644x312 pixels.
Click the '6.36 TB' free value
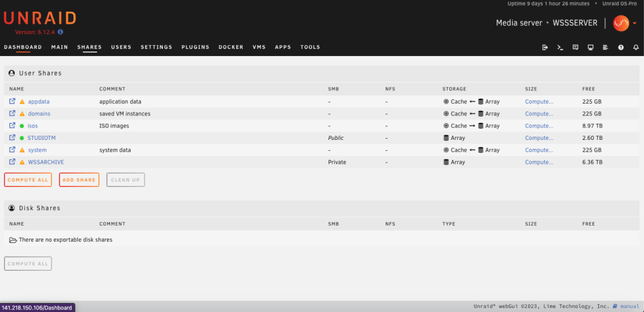tap(592, 162)
